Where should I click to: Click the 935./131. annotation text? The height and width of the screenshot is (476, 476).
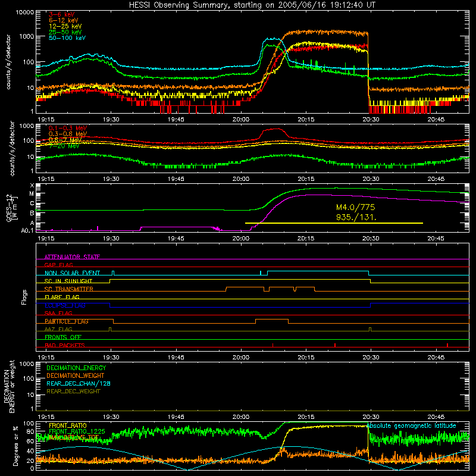pyautogui.click(x=356, y=217)
